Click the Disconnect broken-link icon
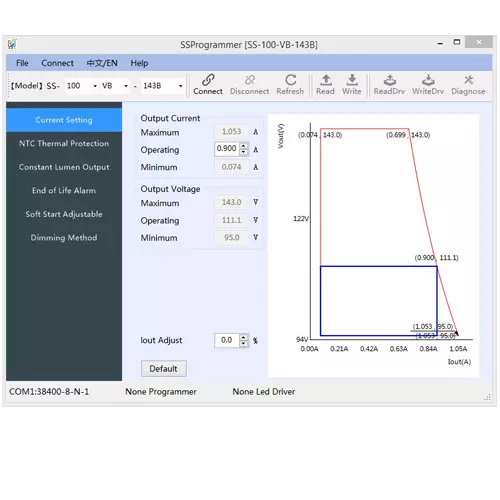 [x=250, y=80]
